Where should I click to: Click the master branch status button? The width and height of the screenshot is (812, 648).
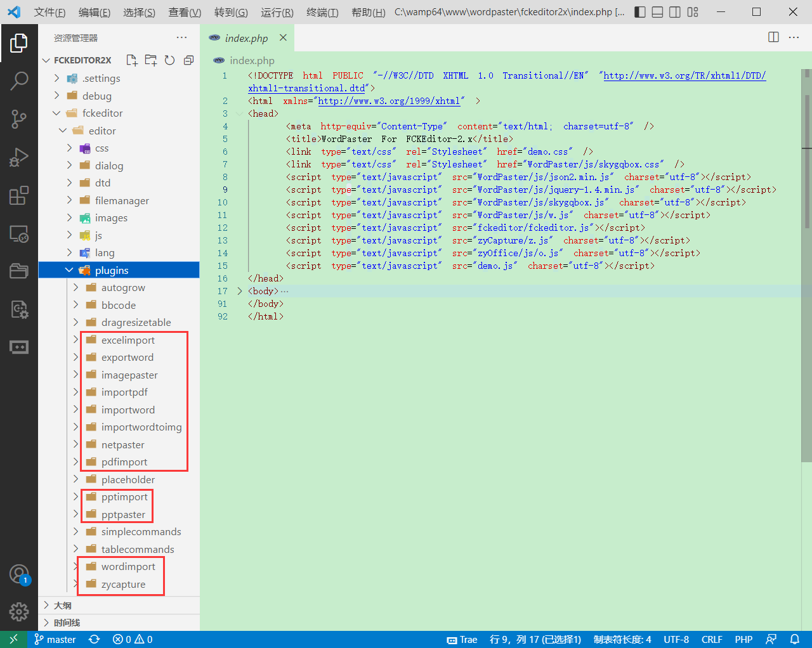(x=55, y=639)
